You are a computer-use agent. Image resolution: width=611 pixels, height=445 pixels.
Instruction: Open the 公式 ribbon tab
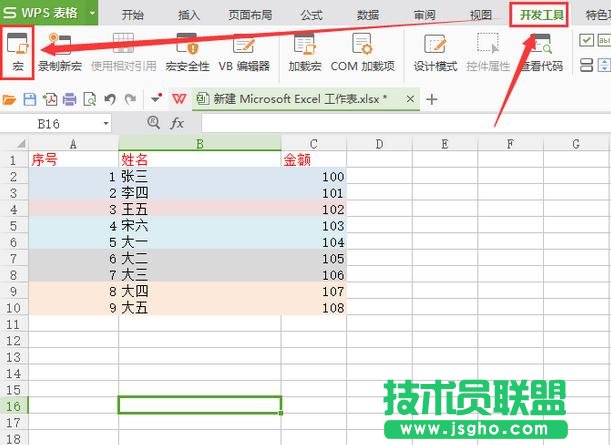[311, 14]
